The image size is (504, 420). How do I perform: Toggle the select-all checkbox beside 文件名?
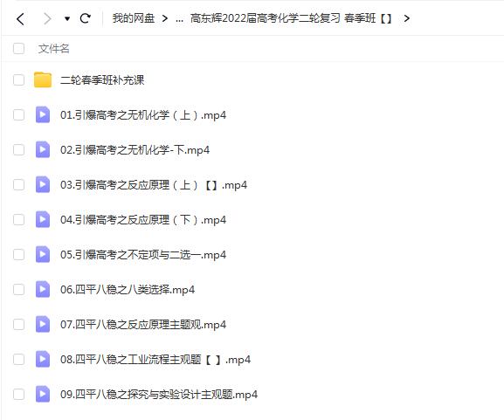coord(18,49)
